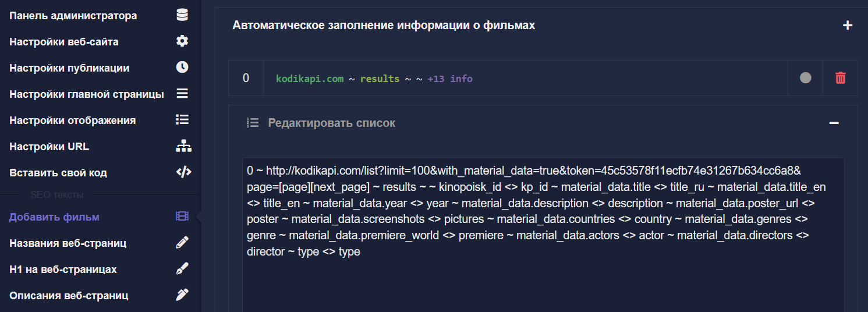Screen dimensions: 868x312
Task: Click the Редактировать список header
Action: point(331,123)
